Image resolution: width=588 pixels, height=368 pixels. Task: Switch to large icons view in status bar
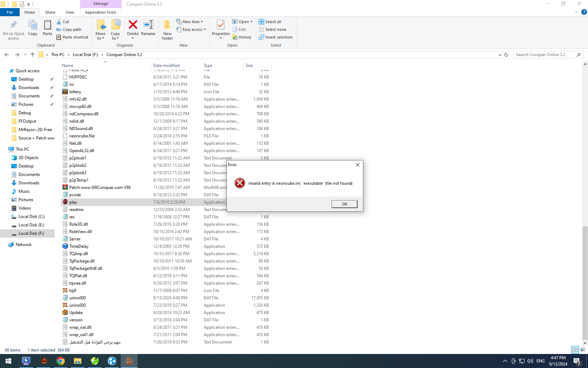click(583, 350)
